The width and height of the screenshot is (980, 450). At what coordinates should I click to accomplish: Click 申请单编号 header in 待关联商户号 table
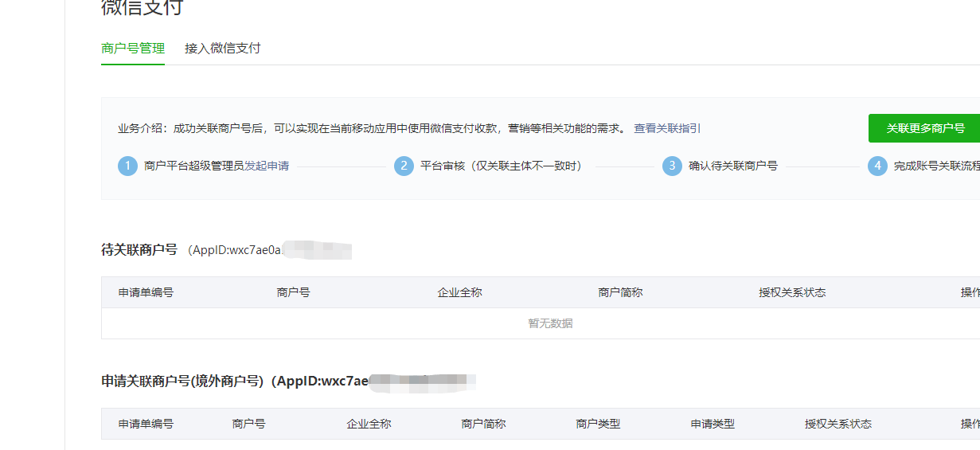coord(146,292)
